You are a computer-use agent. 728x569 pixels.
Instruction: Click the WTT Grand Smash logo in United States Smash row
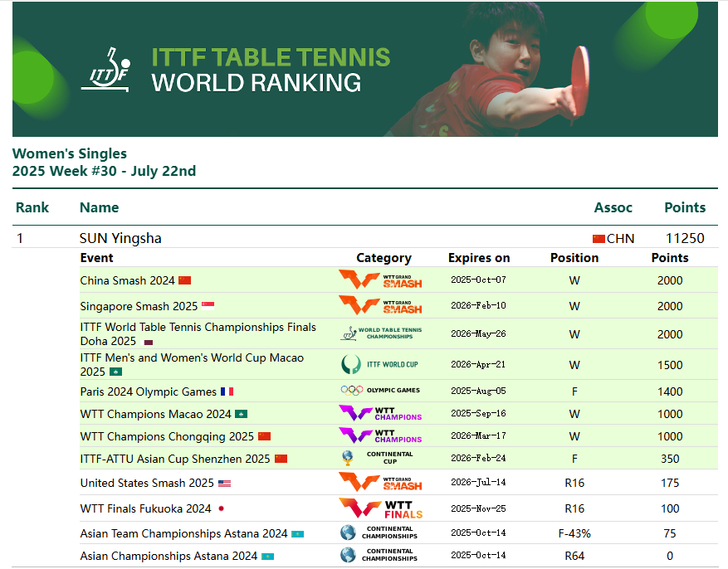[x=380, y=482]
